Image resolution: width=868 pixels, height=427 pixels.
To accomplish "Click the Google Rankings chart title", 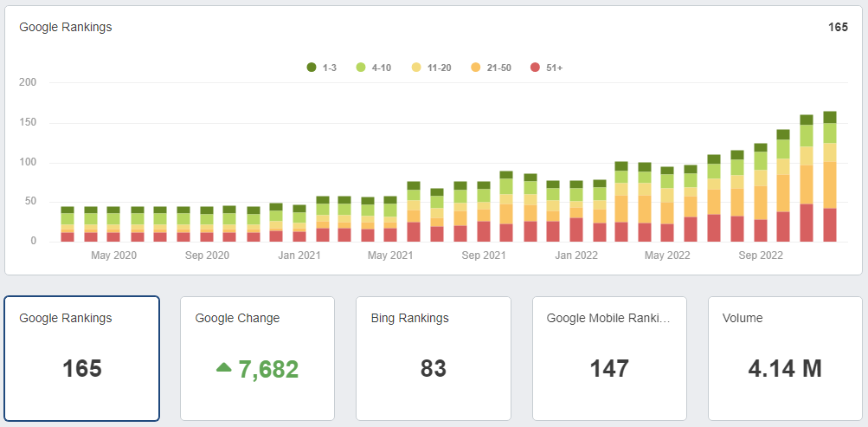I will [x=65, y=27].
